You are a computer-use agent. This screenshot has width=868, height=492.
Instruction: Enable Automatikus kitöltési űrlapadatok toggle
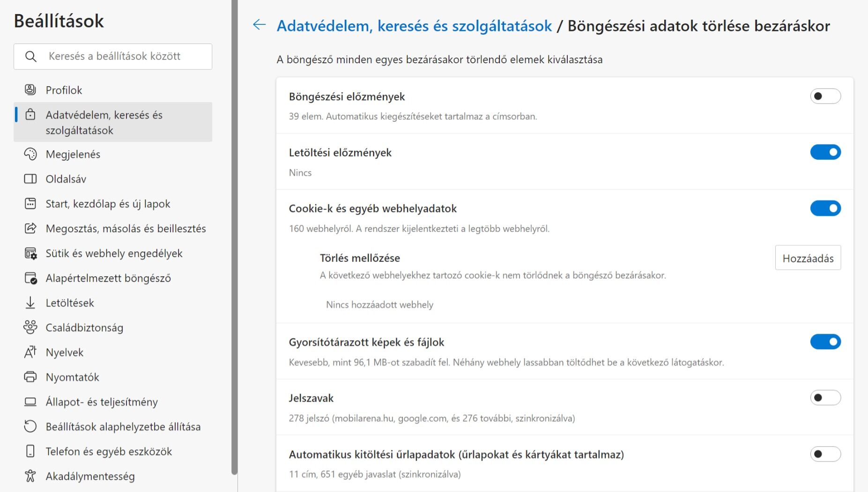[x=825, y=454]
